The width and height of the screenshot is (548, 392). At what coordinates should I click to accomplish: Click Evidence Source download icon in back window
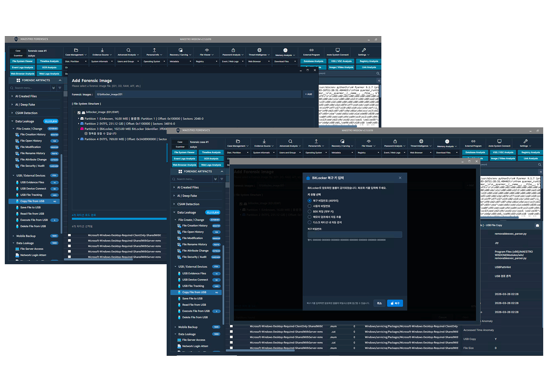[102, 50]
